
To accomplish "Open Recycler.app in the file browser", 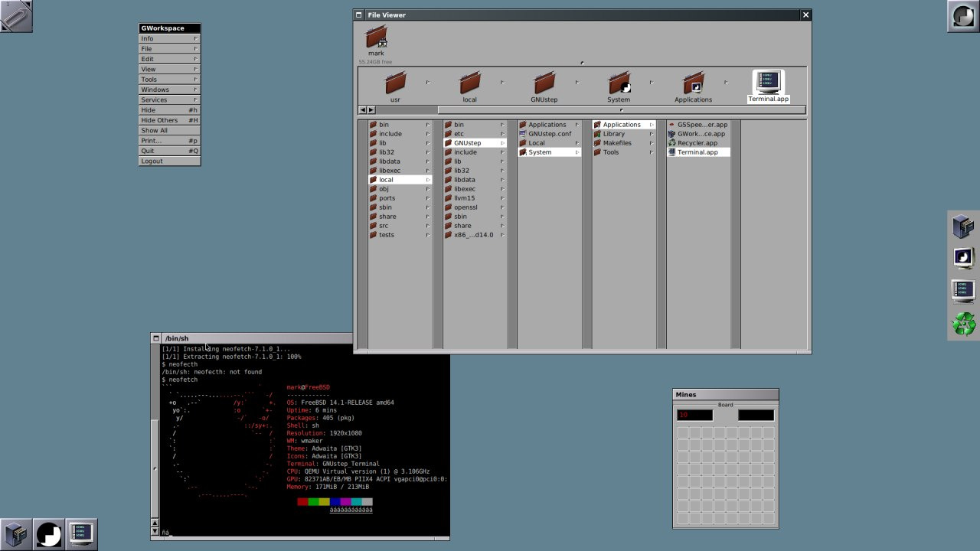I will click(697, 143).
